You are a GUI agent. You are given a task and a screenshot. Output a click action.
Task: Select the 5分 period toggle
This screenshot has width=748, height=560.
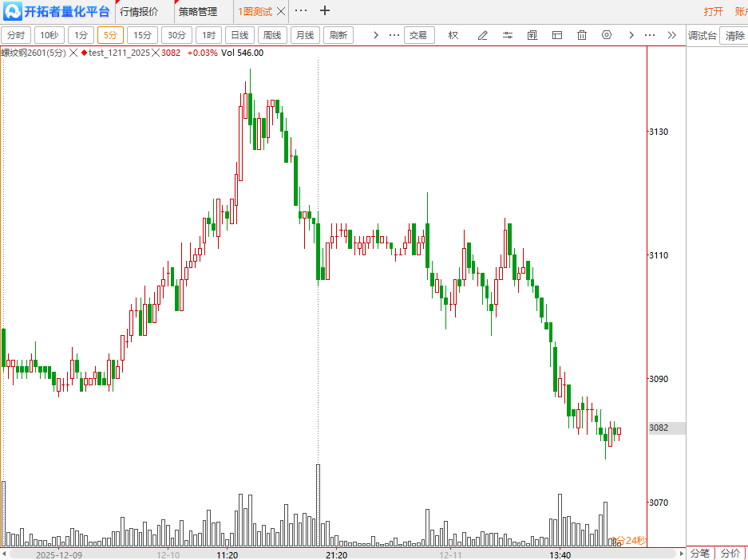coord(110,35)
